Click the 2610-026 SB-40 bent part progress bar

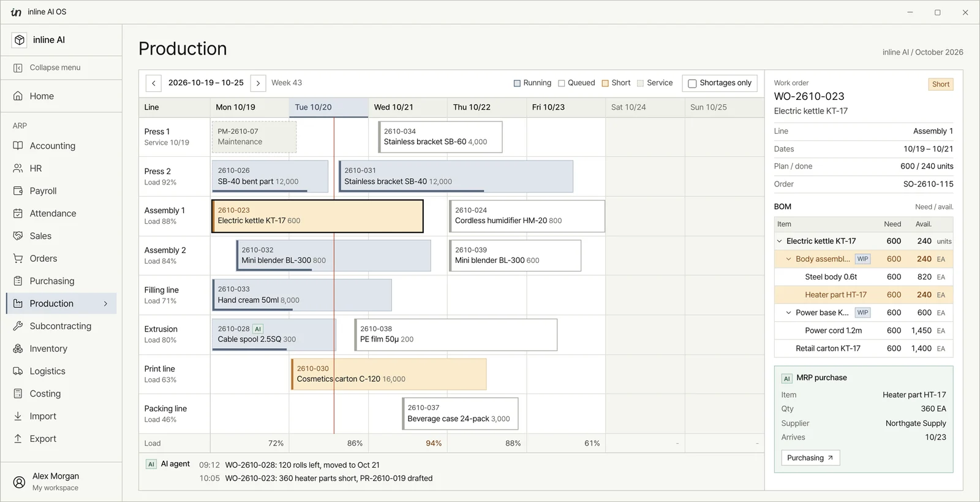pyautogui.click(x=260, y=191)
